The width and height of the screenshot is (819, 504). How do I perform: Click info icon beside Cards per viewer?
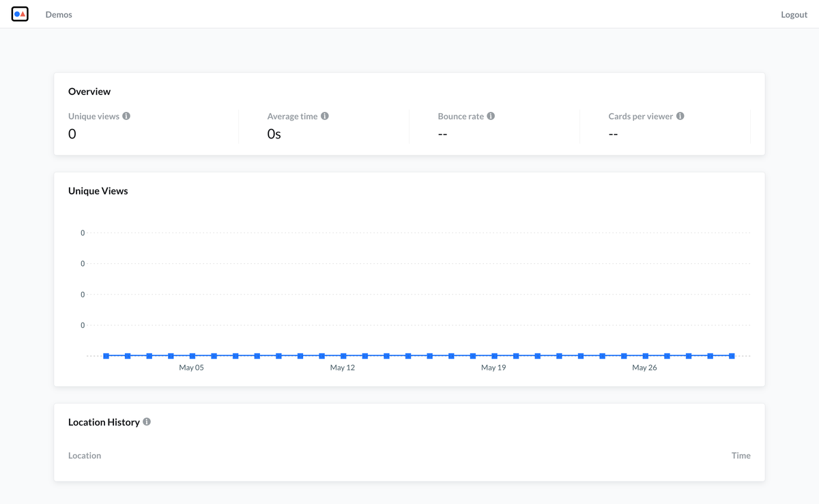(x=680, y=116)
